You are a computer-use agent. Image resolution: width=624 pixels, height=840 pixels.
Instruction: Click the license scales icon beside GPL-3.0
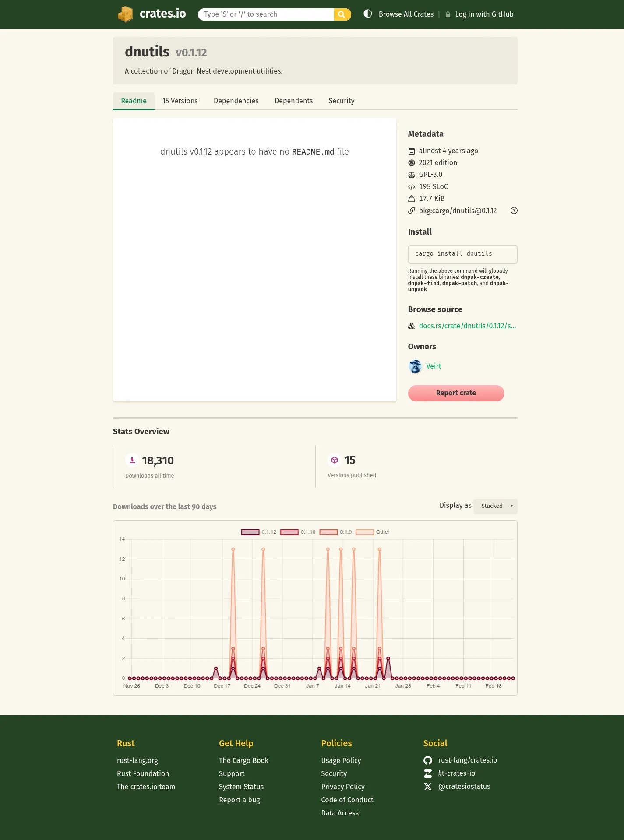412,175
